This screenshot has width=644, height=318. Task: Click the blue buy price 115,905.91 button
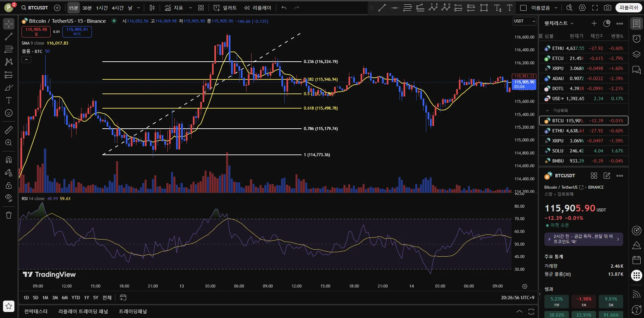[77, 31]
